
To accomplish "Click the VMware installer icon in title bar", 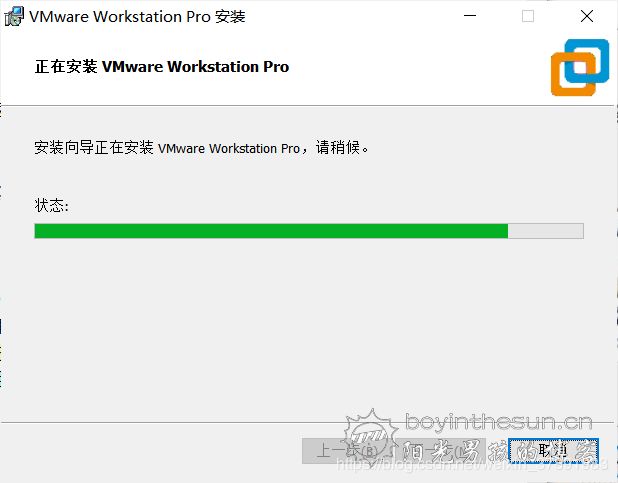I will [x=14, y=16].
